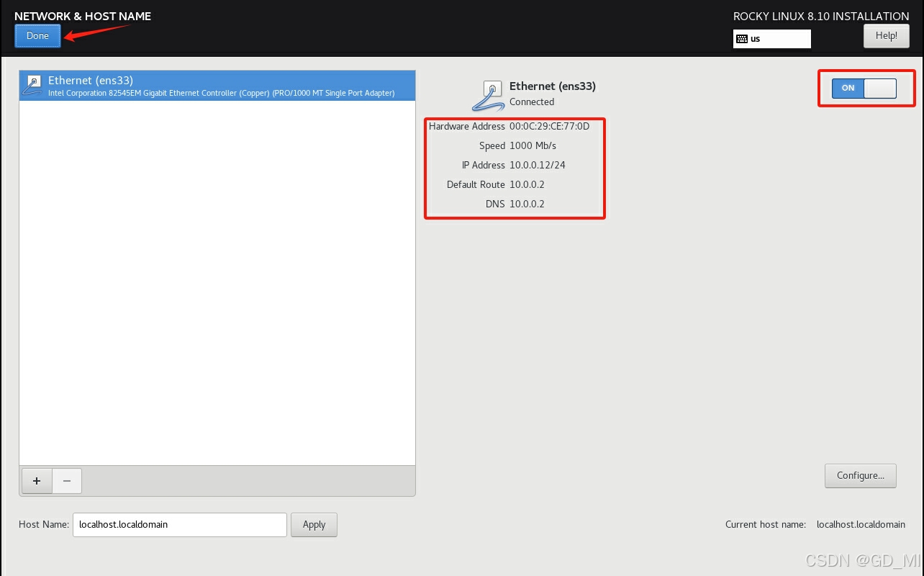Click the us keyboard layout indicator
This screenshot has width=924, height=576.
[x=771, y=39]
